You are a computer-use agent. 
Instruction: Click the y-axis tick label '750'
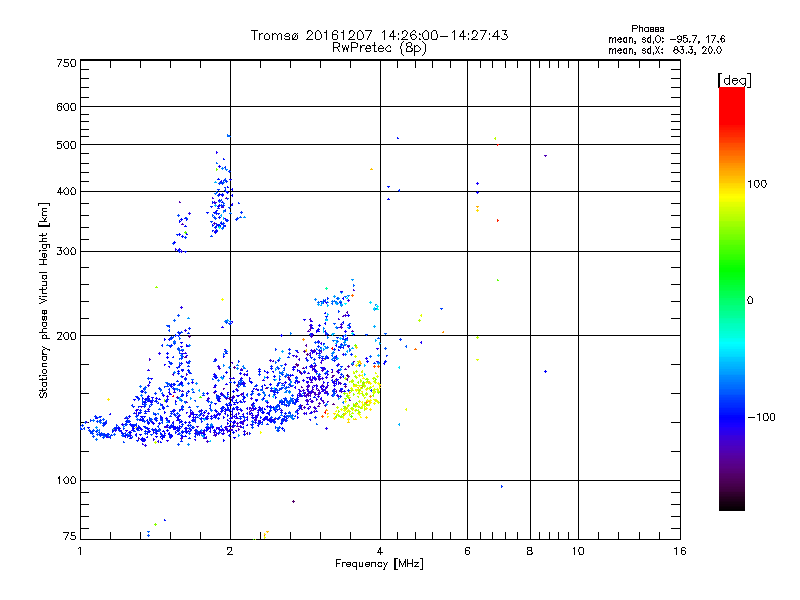click(x=66, y=63)
